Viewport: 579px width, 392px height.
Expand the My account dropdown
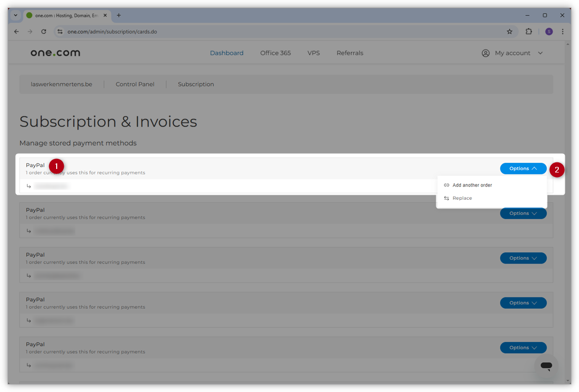coord(540,53)
